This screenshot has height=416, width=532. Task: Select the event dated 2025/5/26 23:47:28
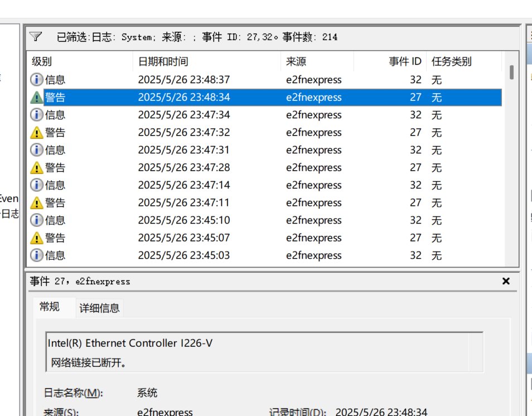(264, 168)
